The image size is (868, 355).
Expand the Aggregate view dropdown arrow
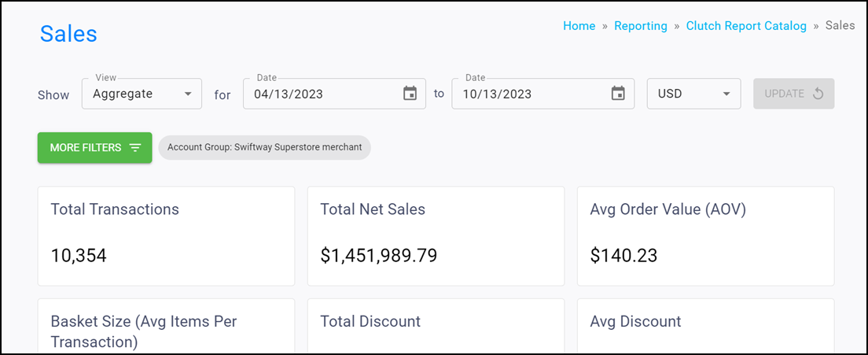[x=188, y=94]
